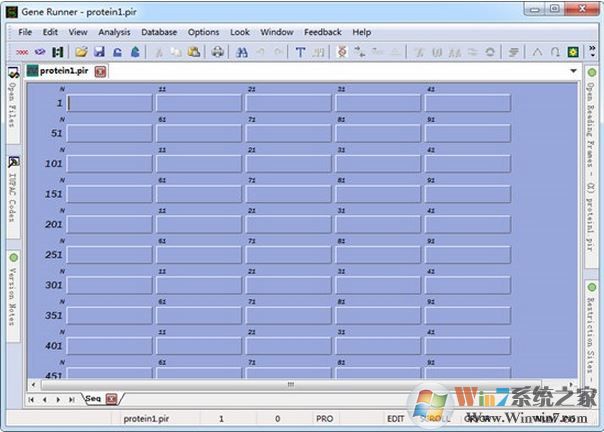Click the arrows icon right of the helix
The width and height of the screenshot is (604, 432).
coord(360,52)
